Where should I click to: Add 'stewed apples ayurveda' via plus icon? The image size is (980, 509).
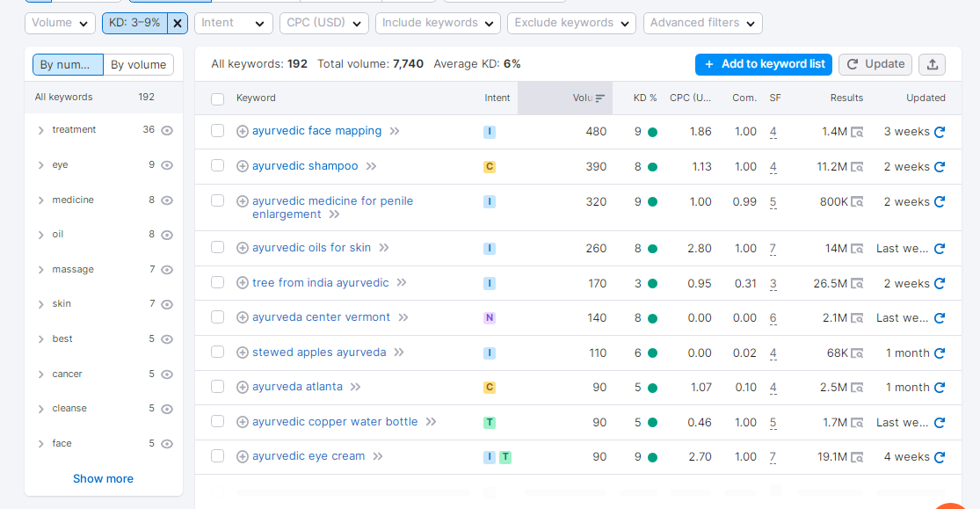pos(243,353)
